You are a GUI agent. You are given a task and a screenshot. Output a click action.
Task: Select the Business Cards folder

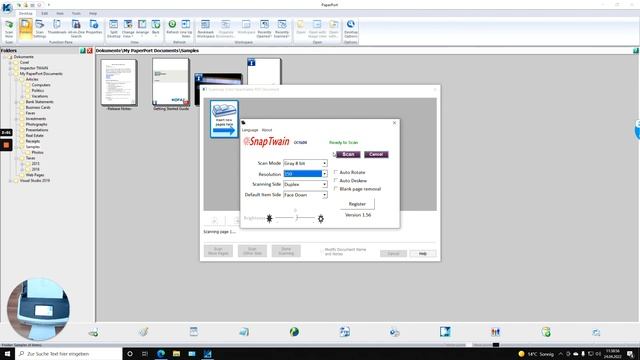[x=38, y=107]
